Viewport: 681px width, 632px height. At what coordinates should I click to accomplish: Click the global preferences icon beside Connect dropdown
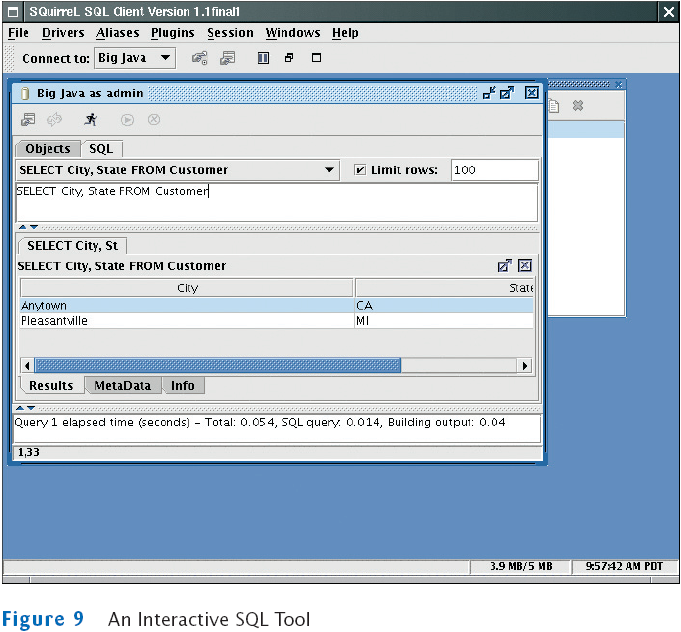(200, 58)
